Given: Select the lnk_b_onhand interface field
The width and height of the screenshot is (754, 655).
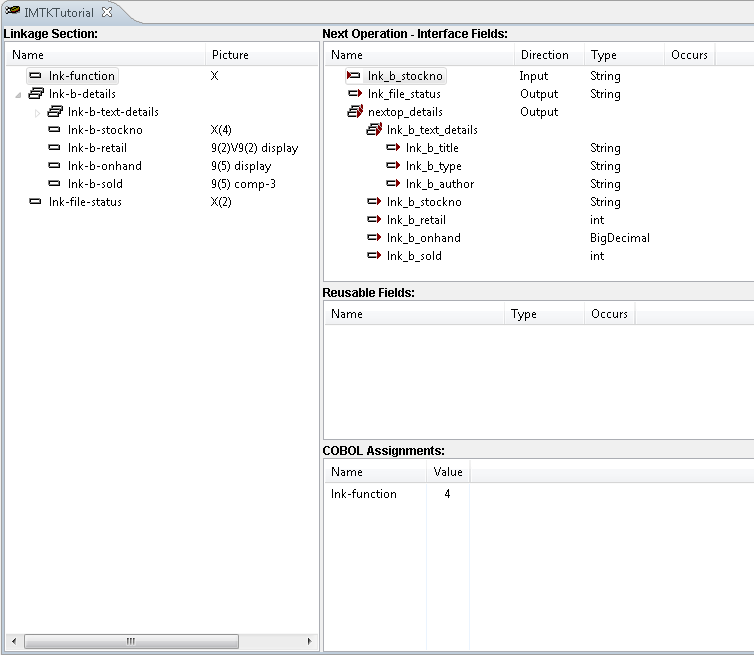Looking at the screenshot, I should [x=423, y=238].
